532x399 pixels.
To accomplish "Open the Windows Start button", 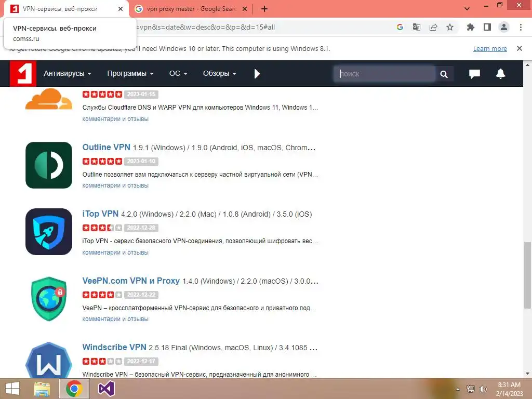I will (x=12, y=389).
